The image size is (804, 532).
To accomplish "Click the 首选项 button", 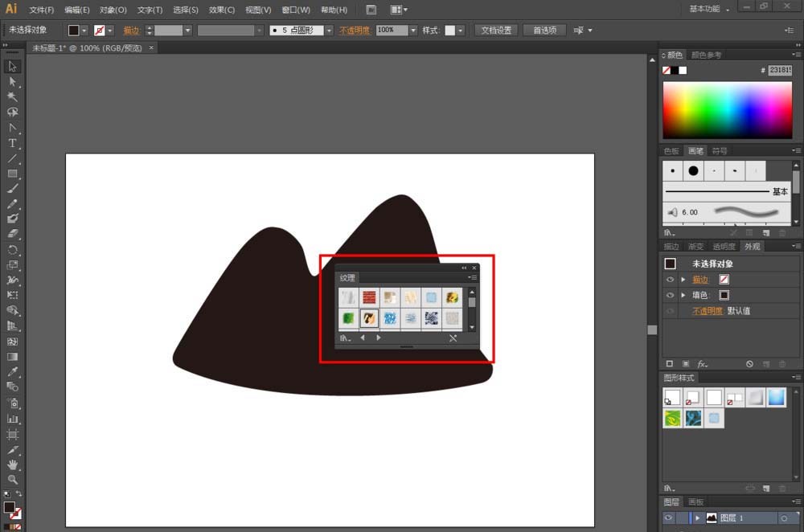I will click(x=544, y=31).
